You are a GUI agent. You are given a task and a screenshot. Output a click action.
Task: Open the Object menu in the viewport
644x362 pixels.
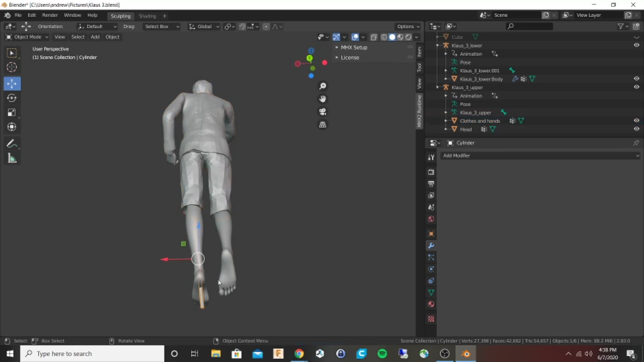pos(112,37)
